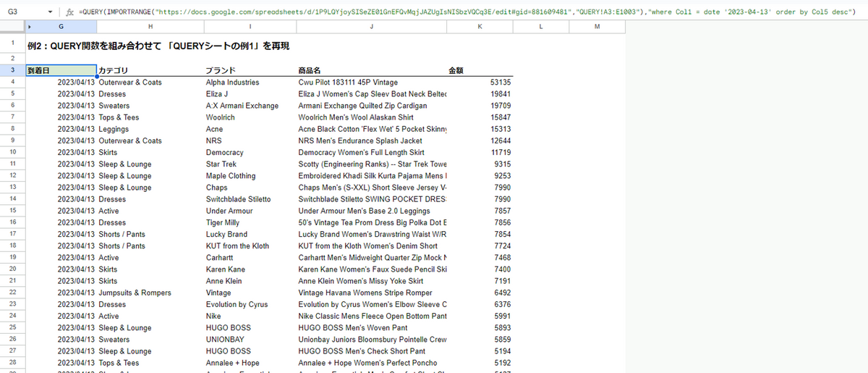Screen dimensions: 868x373
Task: Click HUGO BOSS Men's Woven Pant cell
Action: pos(371,327)
